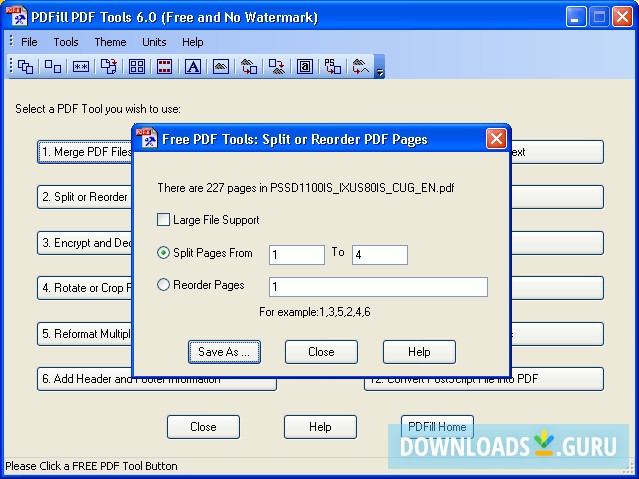Open the Tools menu
639x479 pixels.
pos(66,42)
